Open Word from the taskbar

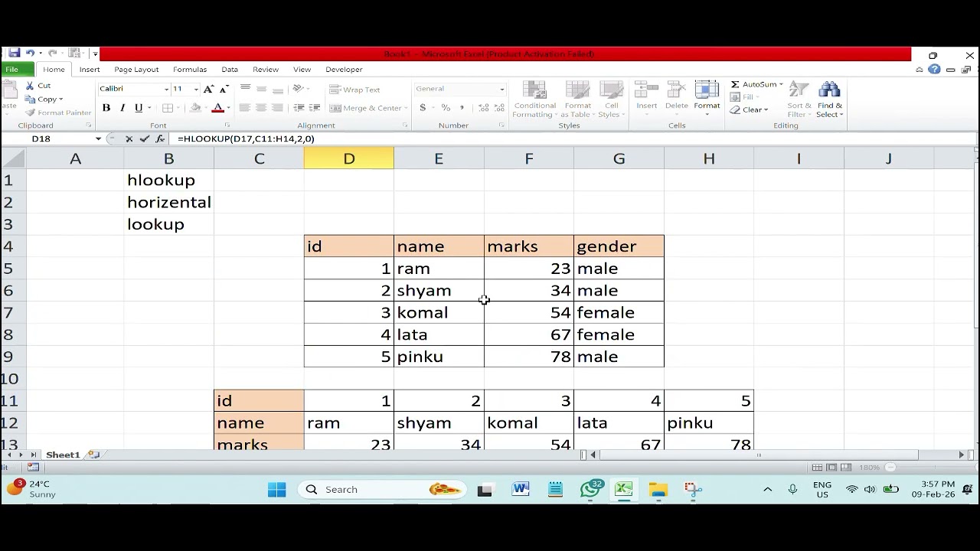521,490
